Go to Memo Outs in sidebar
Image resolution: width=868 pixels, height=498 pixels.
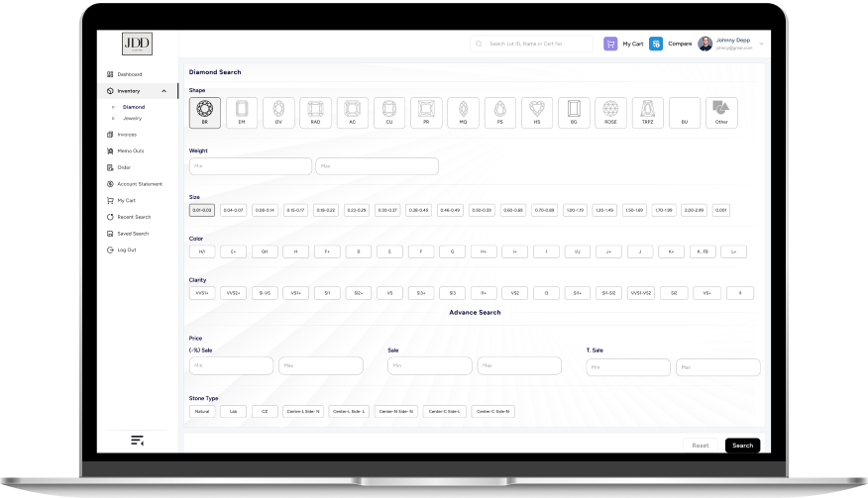pos(130,150)
